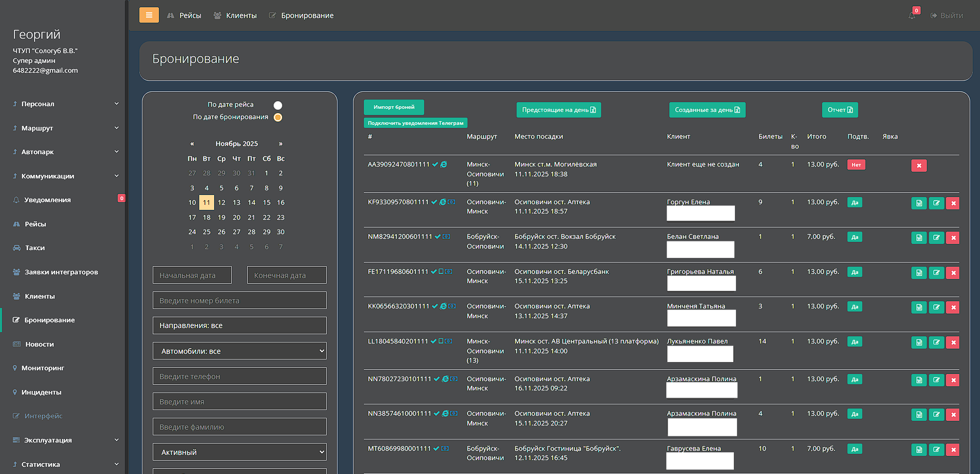This screenshot has width=980, height=474.
Task: Click the 'Импорт броней' button
Action: (x=394, y=107)
